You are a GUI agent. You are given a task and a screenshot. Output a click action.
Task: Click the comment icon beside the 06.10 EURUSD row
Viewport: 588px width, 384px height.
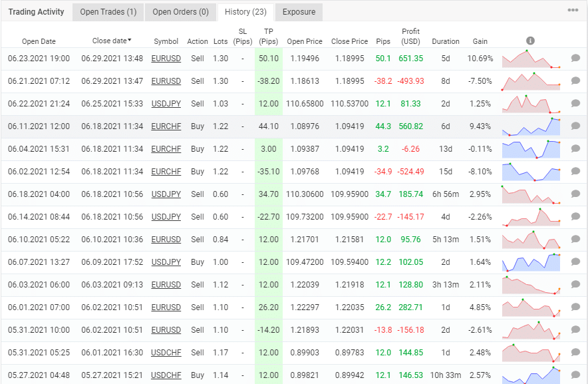pyautogui.click(x=576, y=239)
